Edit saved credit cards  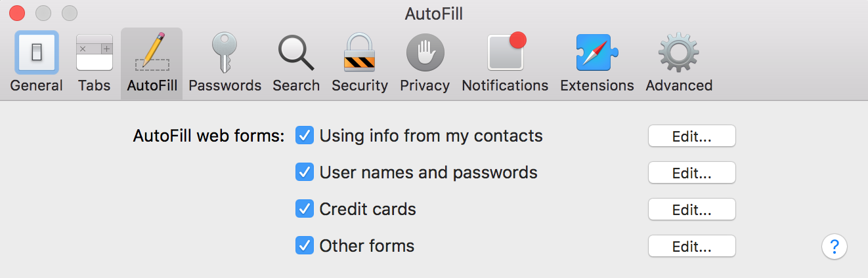(x=692, y=210)
